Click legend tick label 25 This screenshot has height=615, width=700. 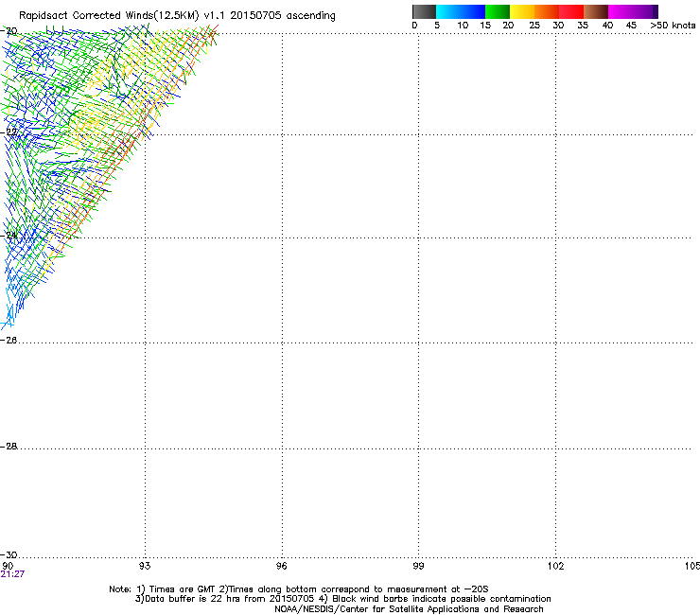click(534, 26)
